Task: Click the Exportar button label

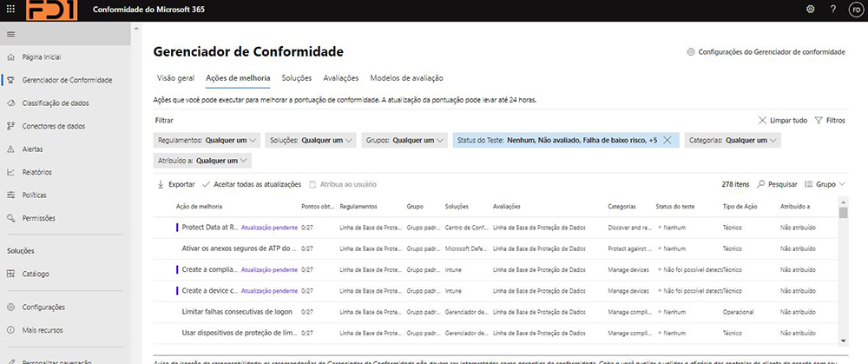Action: [x=181, y=184]
